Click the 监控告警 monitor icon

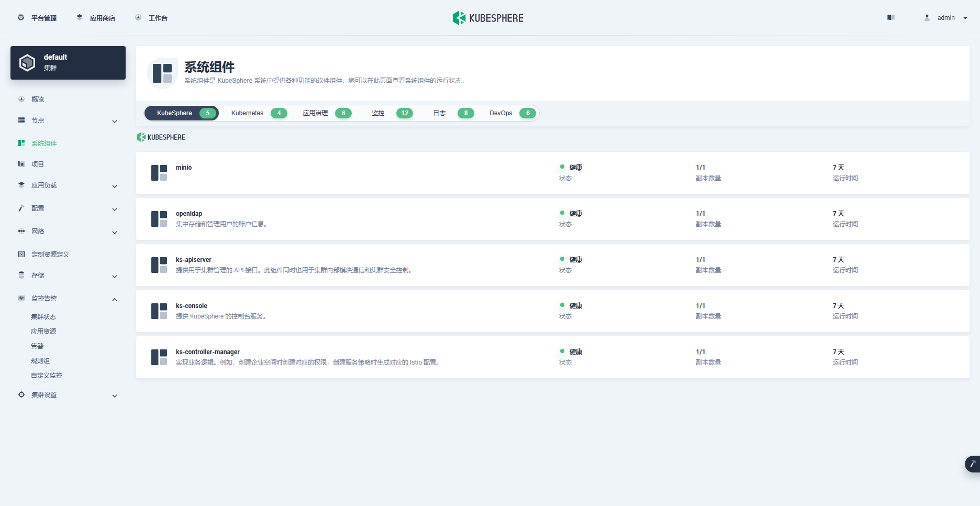point(21,298)
